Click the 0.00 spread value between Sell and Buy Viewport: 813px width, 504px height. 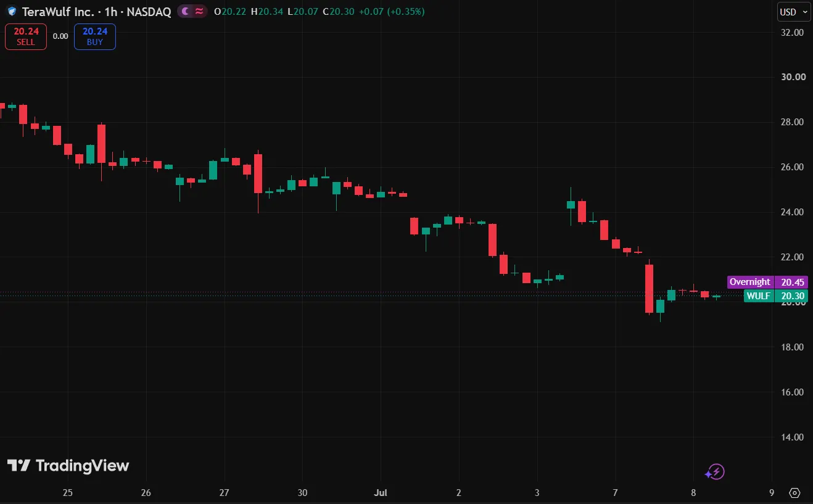[x=60, y=36]
